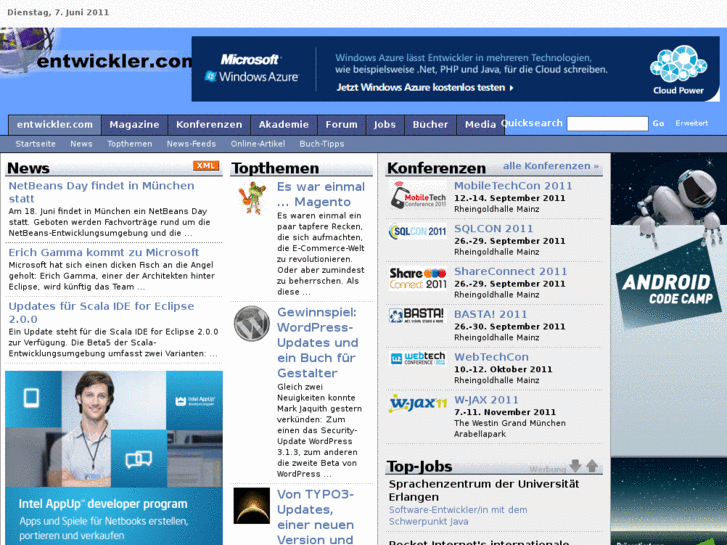Open the Bücher tab
The width and height of the screenshot is (727, 545).
click(x=430, y=125)
